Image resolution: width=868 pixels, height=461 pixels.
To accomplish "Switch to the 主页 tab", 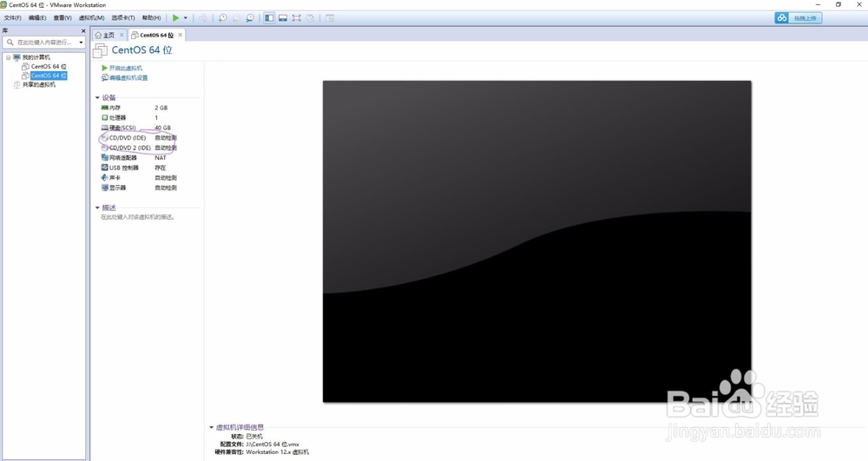I will (105, 35).
